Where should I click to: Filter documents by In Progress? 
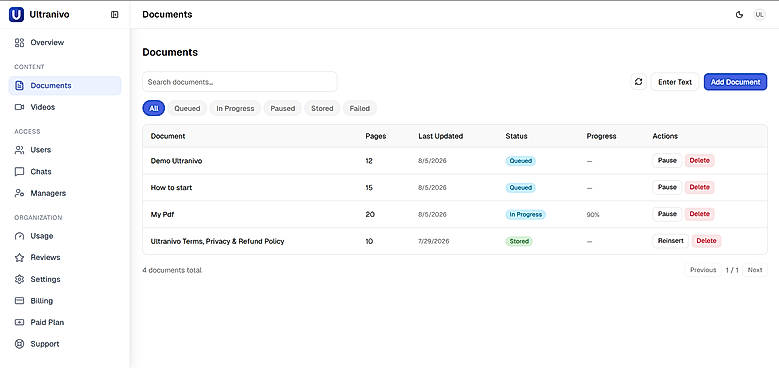[x=235, y=108]
